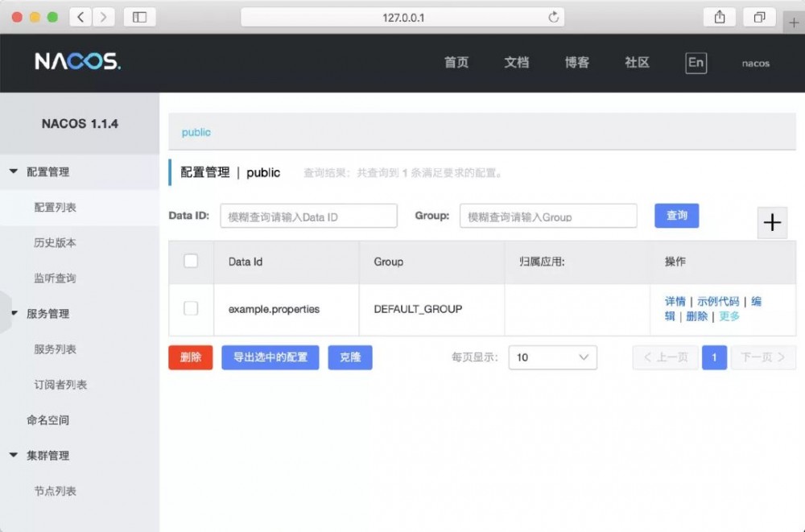Open Safari tab overview icon

click(758, 16)
